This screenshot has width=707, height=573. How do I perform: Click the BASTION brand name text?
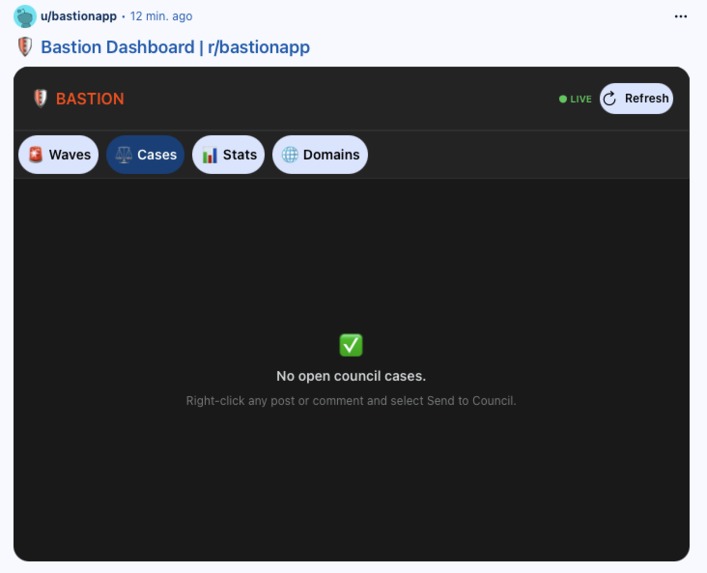(x=90, y=99)
